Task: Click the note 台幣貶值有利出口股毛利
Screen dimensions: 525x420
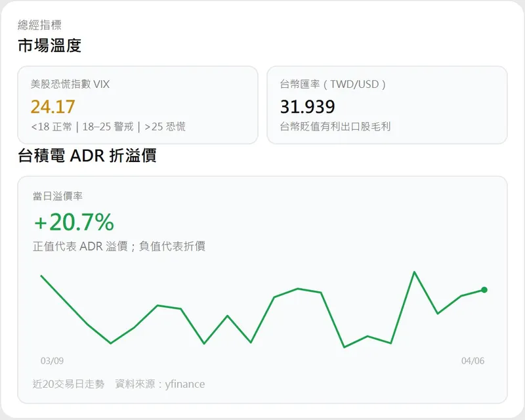Action: click(x=335, y=127)
